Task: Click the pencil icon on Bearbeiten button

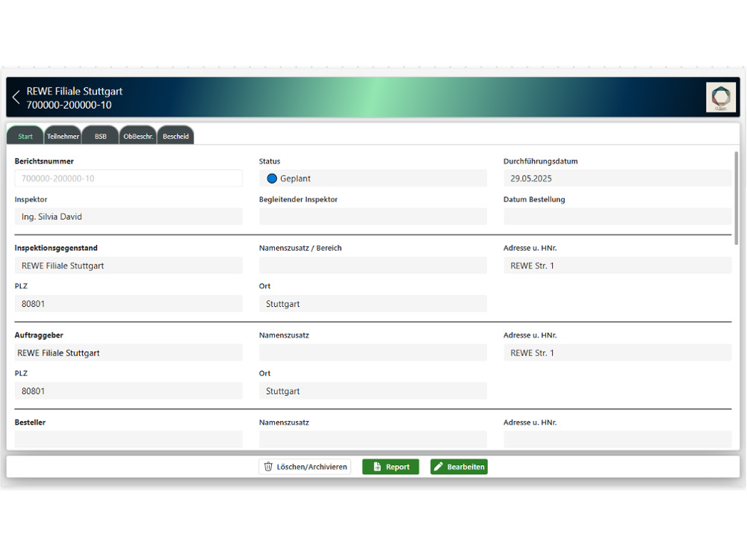Action: click(x=438, y=467)
